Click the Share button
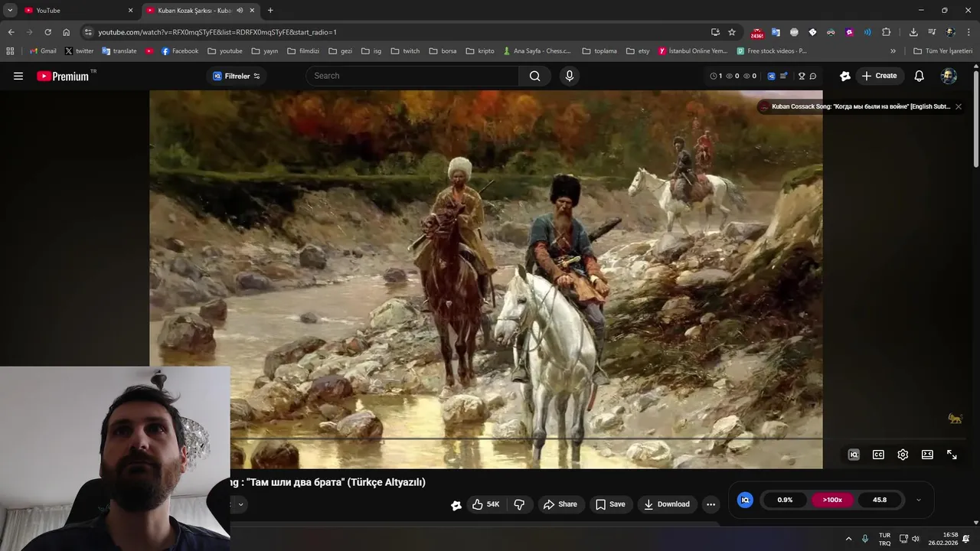Screen dimensions: 980x551 [560, 504]
